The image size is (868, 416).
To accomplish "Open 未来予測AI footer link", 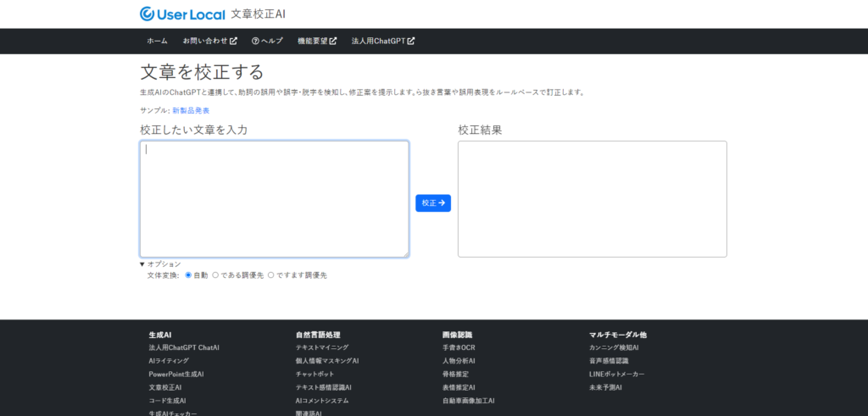I will coord(605,387).
